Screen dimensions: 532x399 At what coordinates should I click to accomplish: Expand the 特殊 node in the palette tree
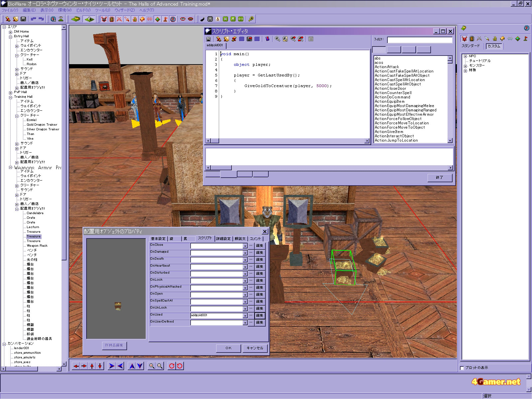[465, 70]
